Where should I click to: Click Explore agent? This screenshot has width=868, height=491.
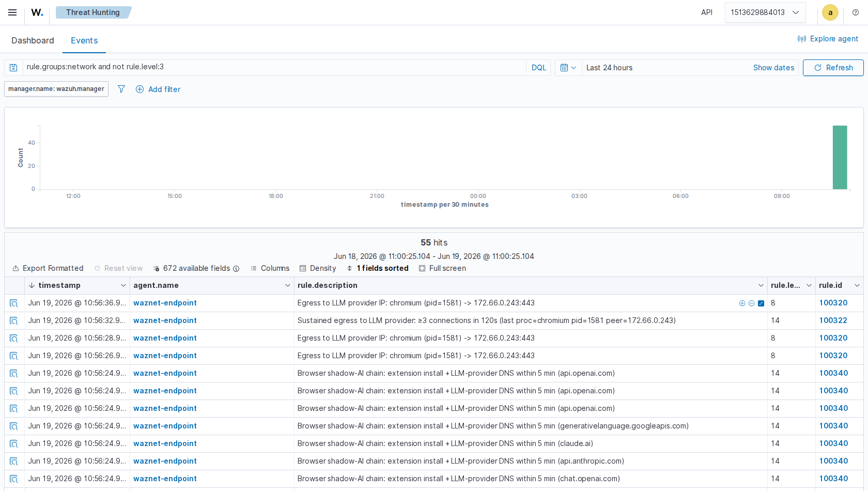point(828,39)
